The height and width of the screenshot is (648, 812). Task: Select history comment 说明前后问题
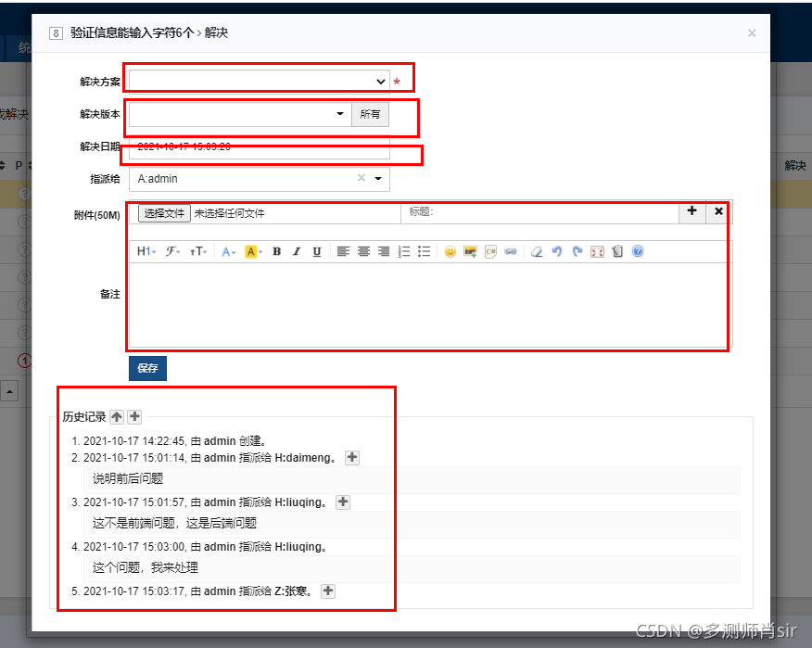point(128,479)
